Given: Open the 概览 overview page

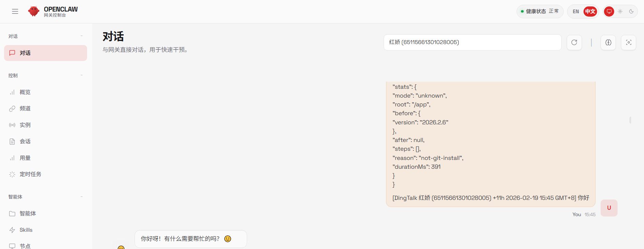Looking at the screenshot, I should tap(25, 92).
